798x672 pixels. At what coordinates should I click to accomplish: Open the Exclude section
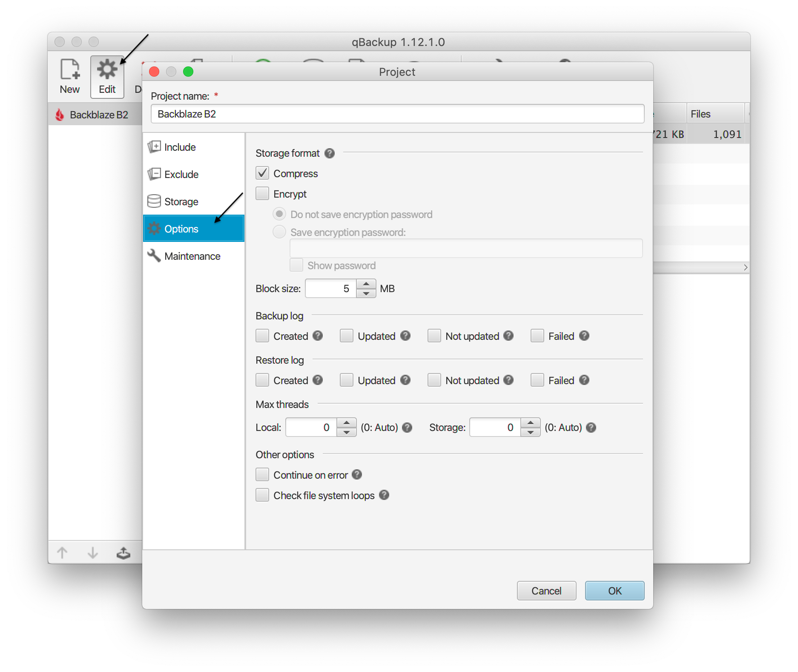click(194, 175)
